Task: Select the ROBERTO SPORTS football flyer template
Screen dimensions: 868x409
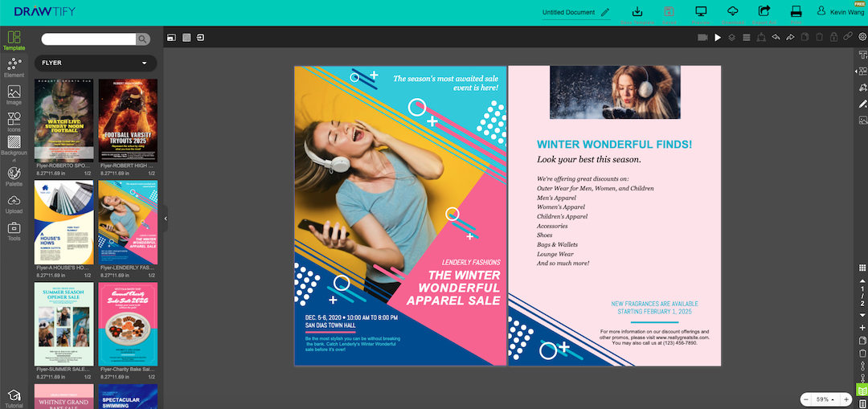Action: click(63, 120)
